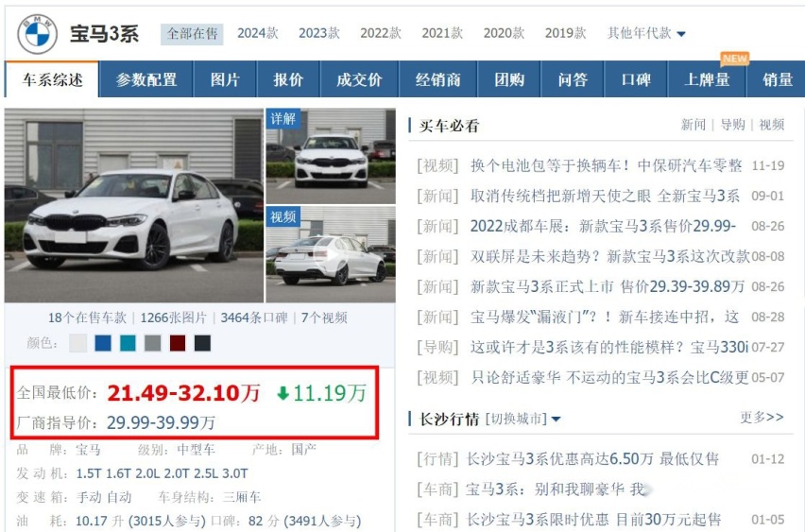Filter by 2021款 models

point(442,33)
